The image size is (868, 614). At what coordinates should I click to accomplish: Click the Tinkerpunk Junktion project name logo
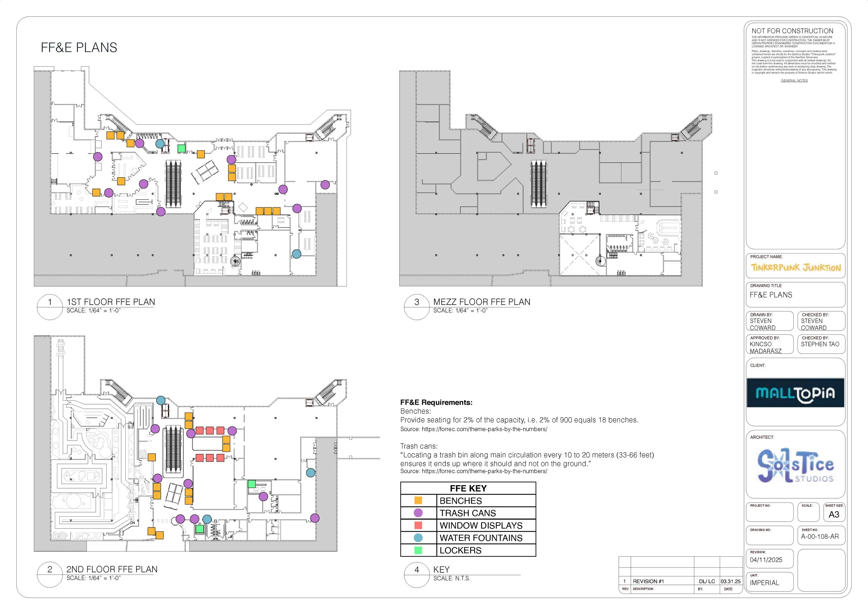(x=795, y=268)
